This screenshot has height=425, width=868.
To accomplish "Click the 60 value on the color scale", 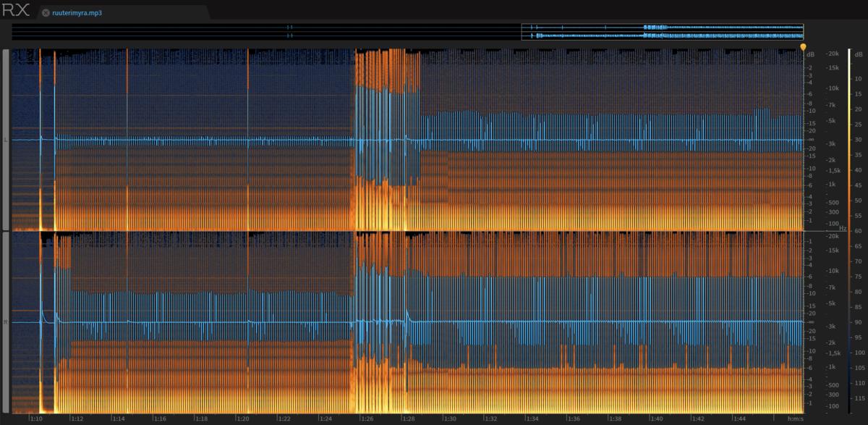I will [x=858, y=231].
